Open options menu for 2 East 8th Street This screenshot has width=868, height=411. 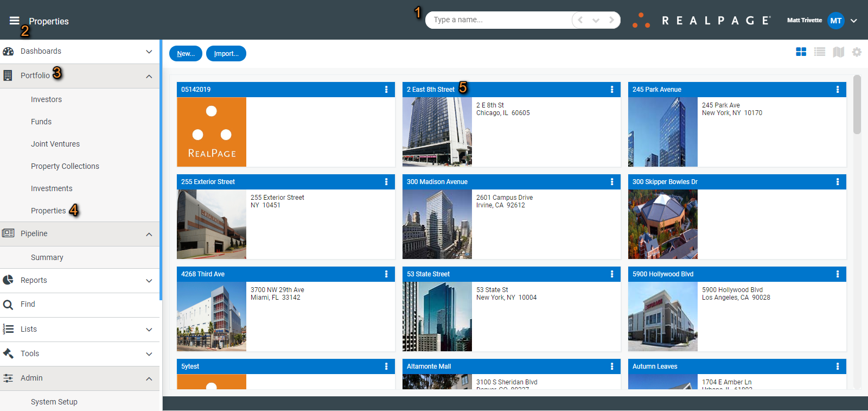[612, 90]
